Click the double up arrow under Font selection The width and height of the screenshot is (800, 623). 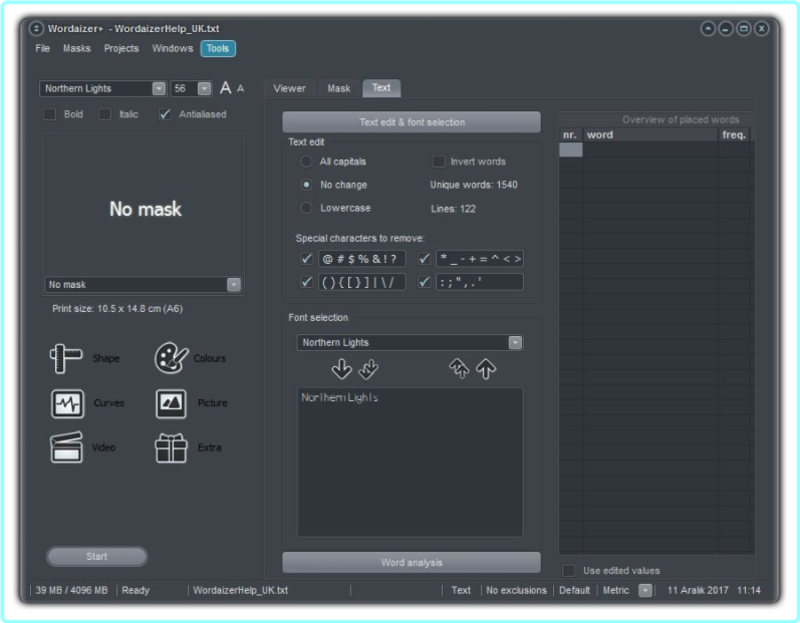[459, 368]
